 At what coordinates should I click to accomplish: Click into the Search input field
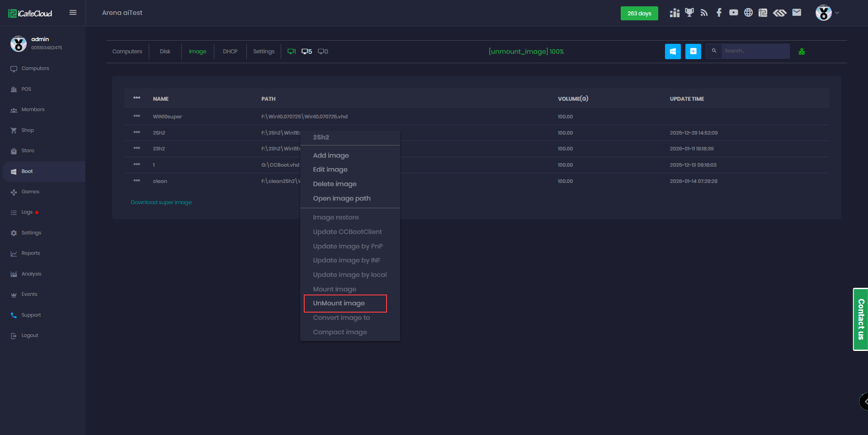pos(755,51)
